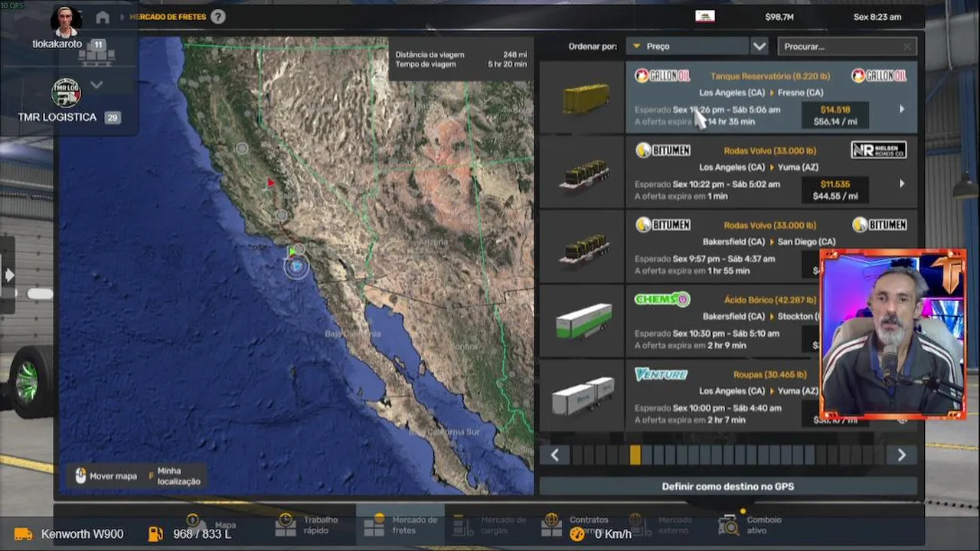
Task: Go to home screen icon
Action: pos(103,17)
